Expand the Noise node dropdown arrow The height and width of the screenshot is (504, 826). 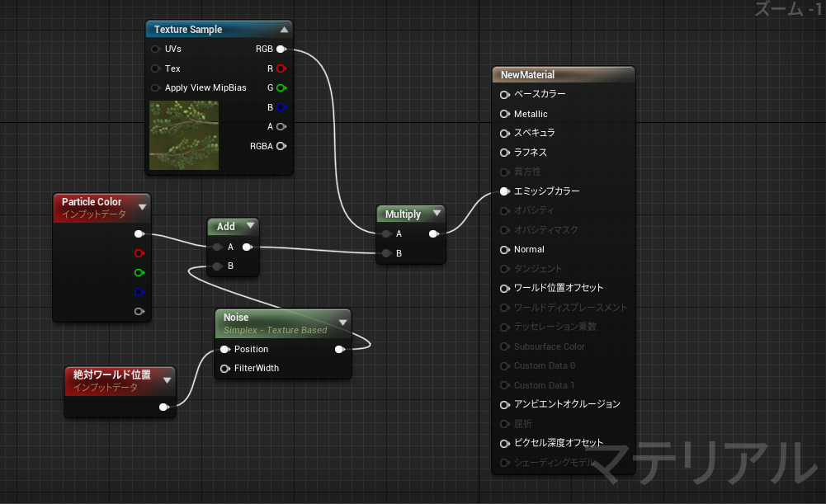click(x=343, y=323)
